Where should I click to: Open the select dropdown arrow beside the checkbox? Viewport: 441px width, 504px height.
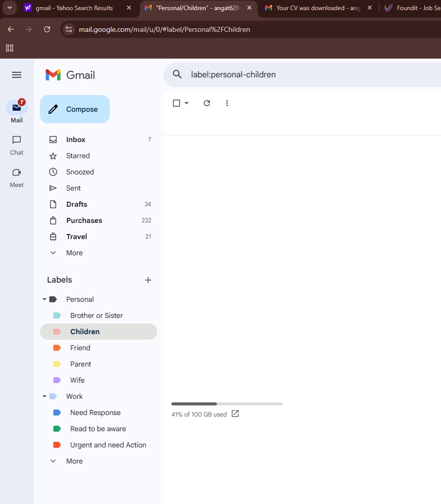pos(187,103)
